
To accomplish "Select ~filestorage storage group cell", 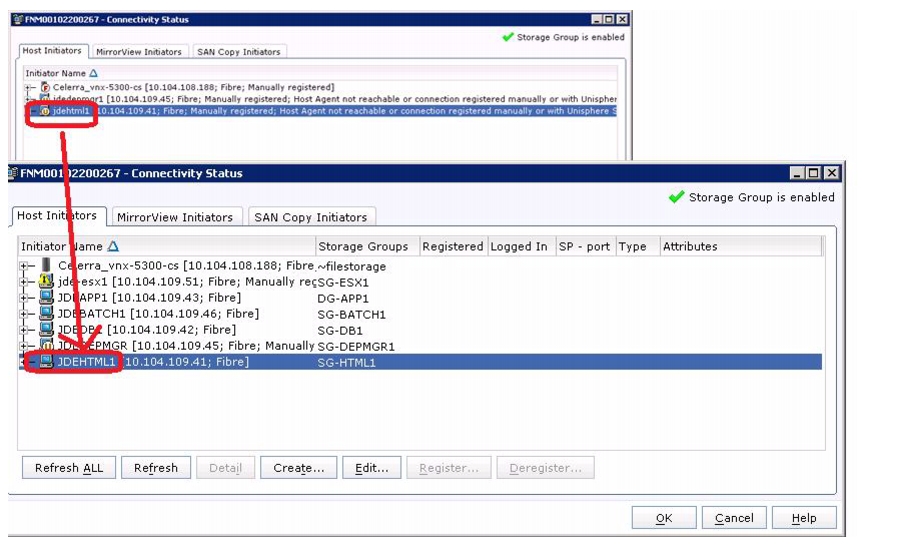I will (x=351, y=266).
